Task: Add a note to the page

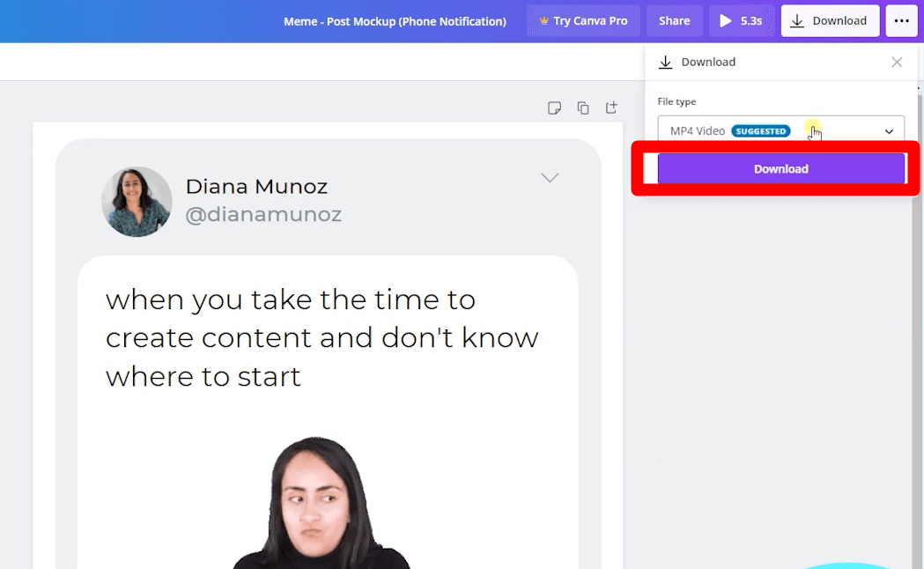Action: pos(554,107)
